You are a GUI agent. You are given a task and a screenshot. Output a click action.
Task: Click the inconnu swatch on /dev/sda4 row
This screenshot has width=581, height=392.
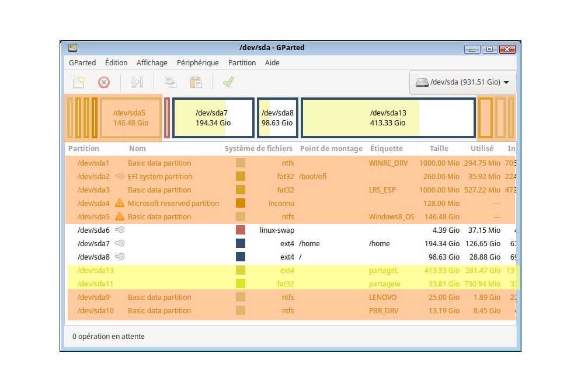click(x=241, y=203)
